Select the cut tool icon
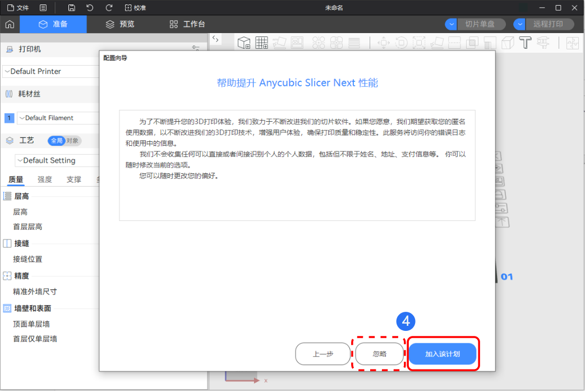585x392 pixels. tap(454, 43)
